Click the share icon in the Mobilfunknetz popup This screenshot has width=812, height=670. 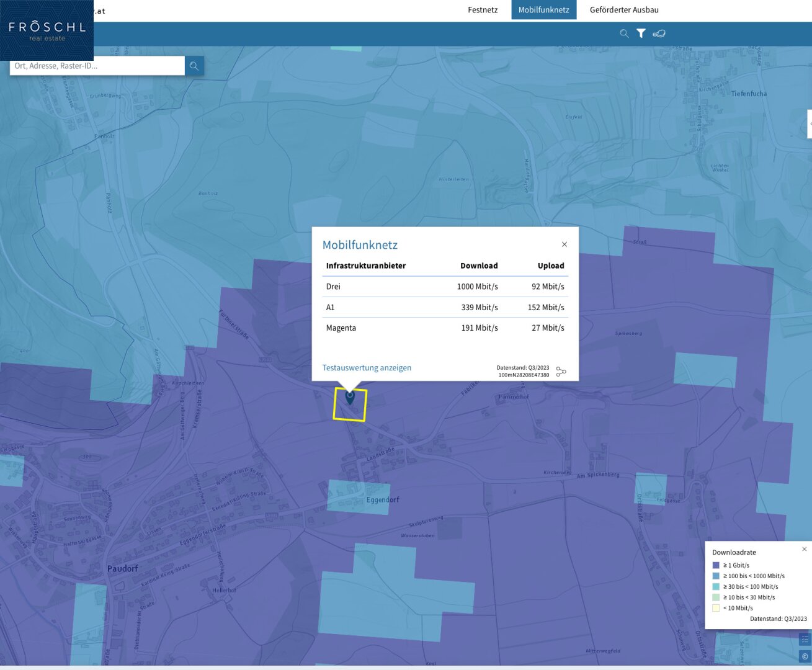pyautogui.click(x=561, y=372)
